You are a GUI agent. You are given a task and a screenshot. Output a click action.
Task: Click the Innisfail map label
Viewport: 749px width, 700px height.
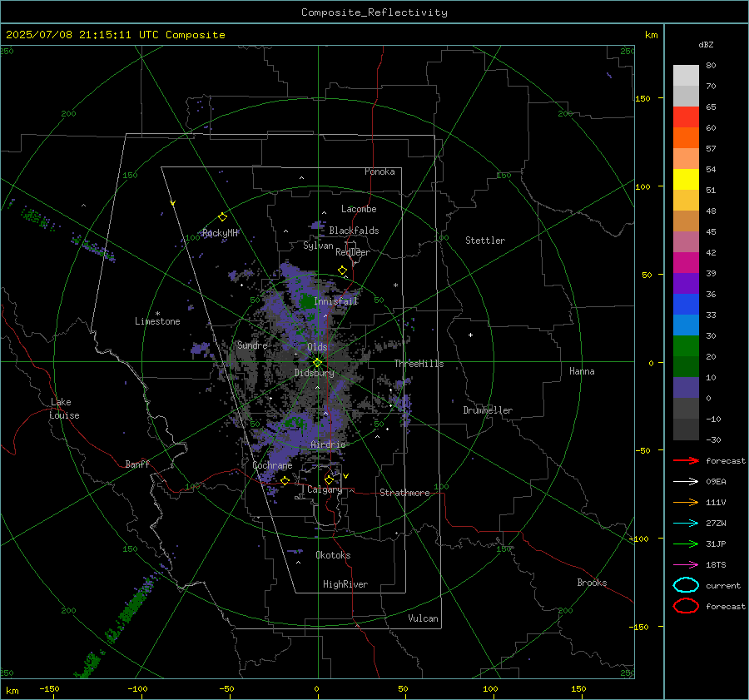[x=335, y=301]
